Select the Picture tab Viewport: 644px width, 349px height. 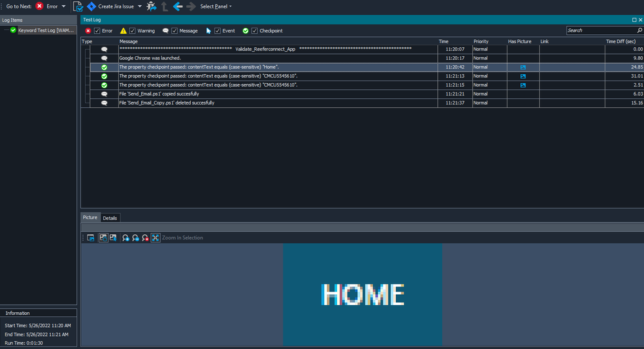(x=90, y=218)
